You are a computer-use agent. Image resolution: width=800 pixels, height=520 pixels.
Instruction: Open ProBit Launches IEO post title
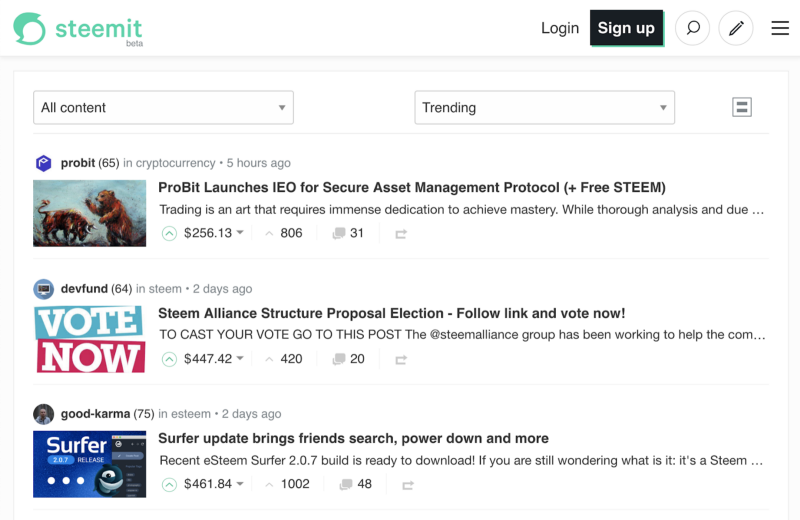(x=412, y=188)
